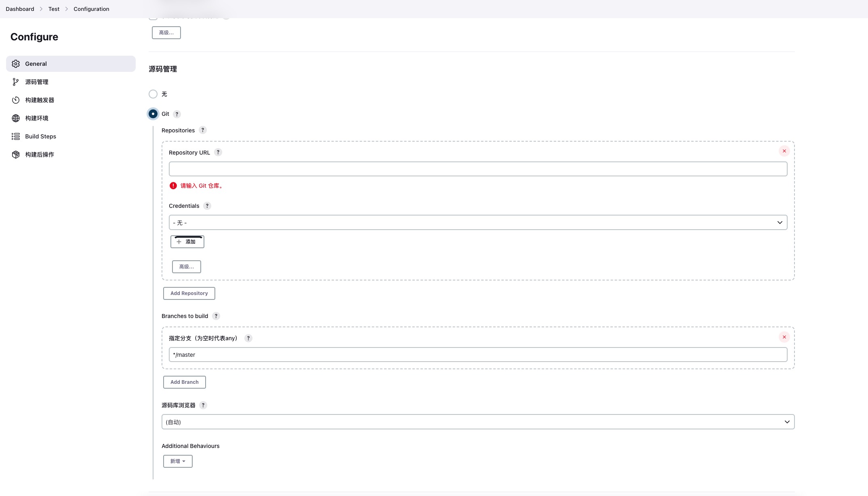Image resolution: width=868 pixels, height=496 pixels.
Task: Click the 高级 button inside the repository box
Action: tap(186, 267)
